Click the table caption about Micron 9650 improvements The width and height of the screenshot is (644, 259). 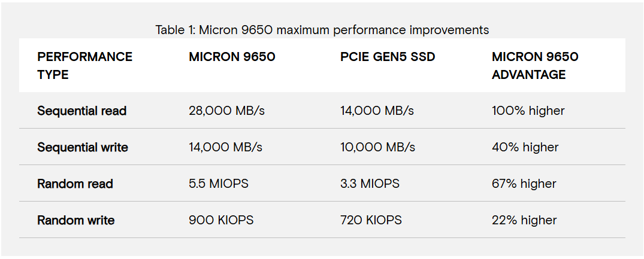tap(322, 30)
